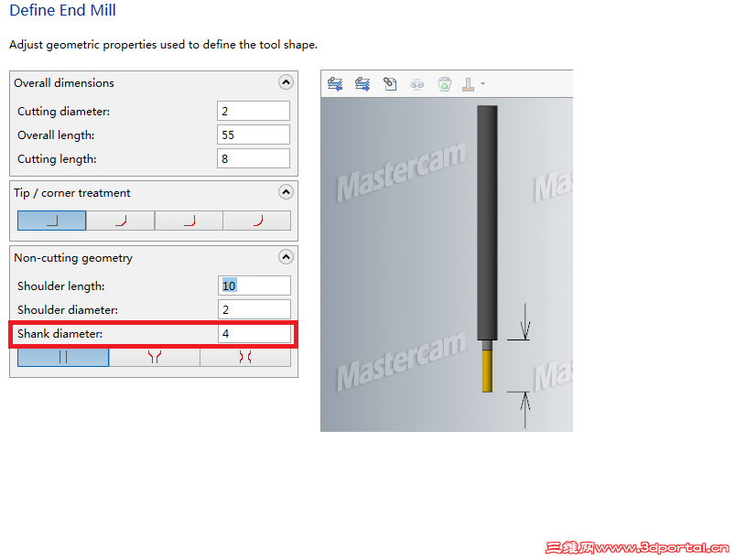This screenshot has height=560, width=747.
Task: Select the straight shank profile option
Action: (x=63, y=357)
